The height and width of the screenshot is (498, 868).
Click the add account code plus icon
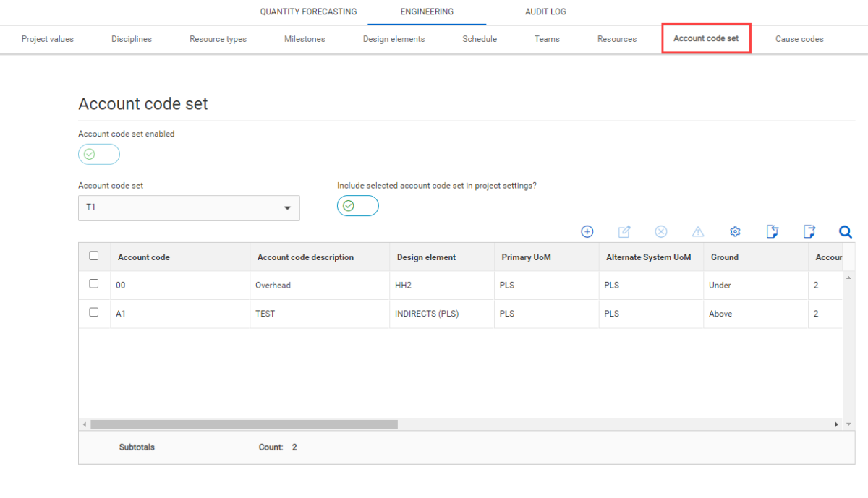pyautogui.click(x=587, y=232)
